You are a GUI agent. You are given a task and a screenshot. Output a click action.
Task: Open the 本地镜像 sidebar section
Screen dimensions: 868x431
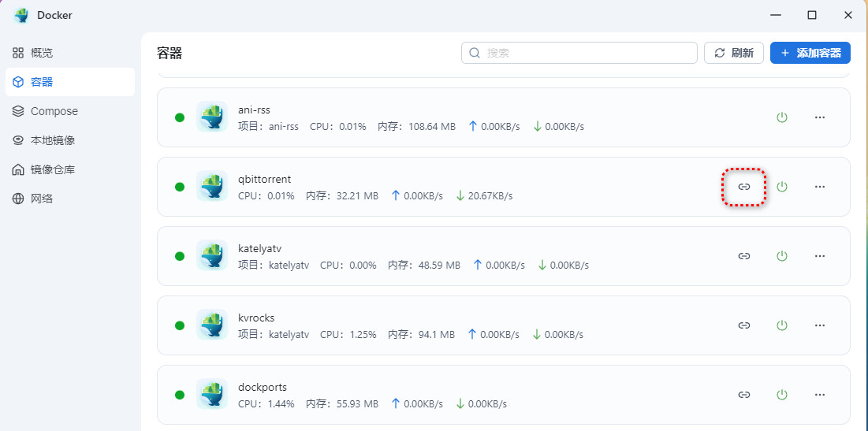[53, 140]
